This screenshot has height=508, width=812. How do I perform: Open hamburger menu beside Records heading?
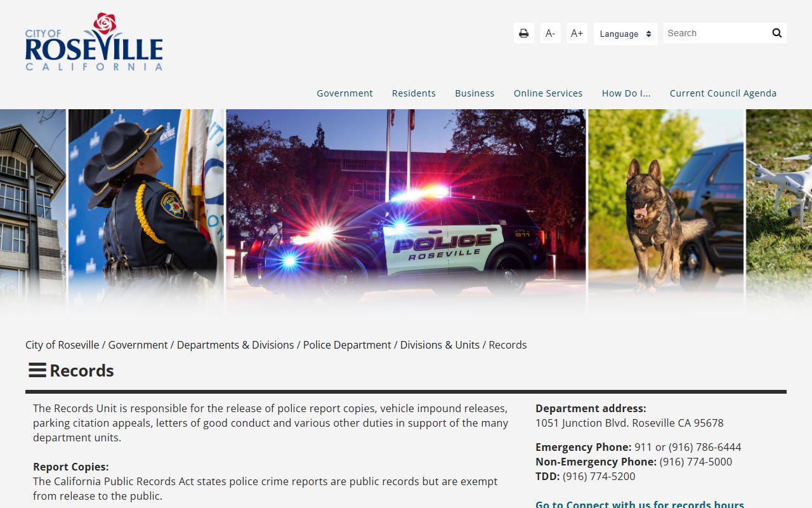[37, 370]
